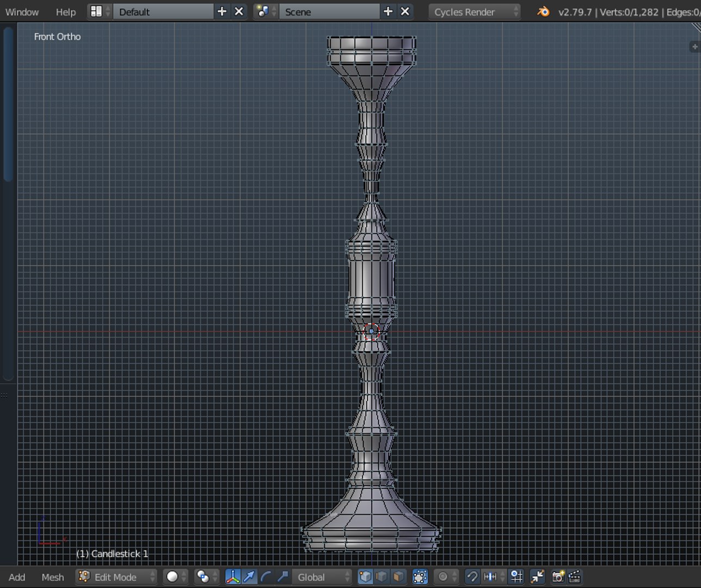Viewport: 701px width, 588px height.
Task: Open the Global transform orientation dropdown
Action: pos(322,577)
